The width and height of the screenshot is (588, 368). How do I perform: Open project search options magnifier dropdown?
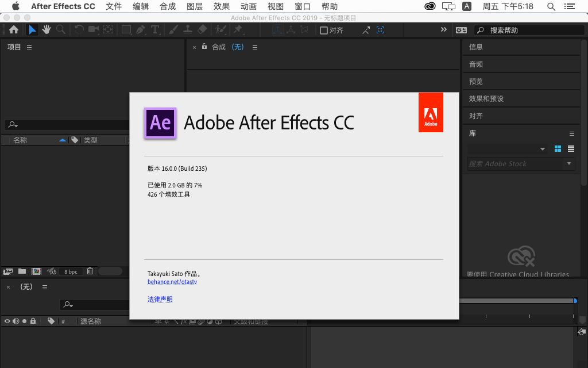pos(13,124)
